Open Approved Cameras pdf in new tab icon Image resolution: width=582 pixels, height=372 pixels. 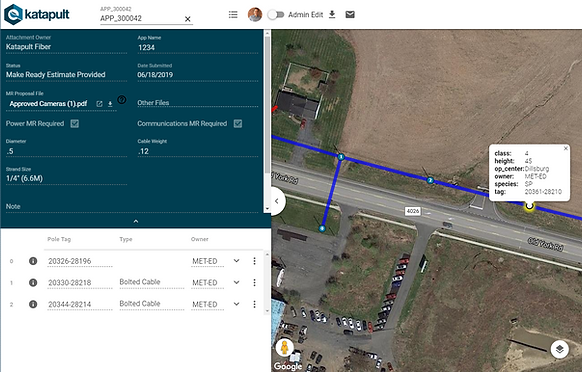pos(99,104)
